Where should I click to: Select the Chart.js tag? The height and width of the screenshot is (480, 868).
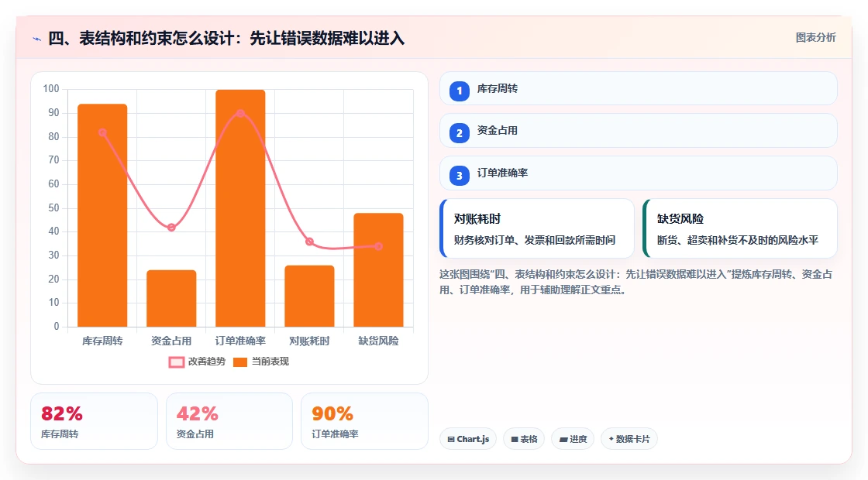click(x=468, y=439)
